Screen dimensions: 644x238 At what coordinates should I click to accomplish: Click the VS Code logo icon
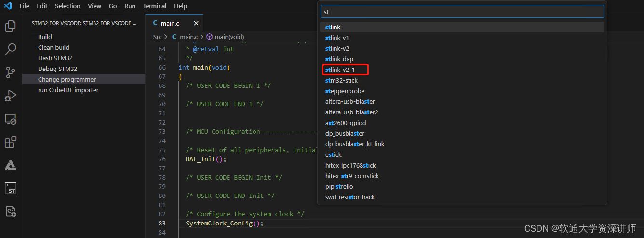[7, 6]
